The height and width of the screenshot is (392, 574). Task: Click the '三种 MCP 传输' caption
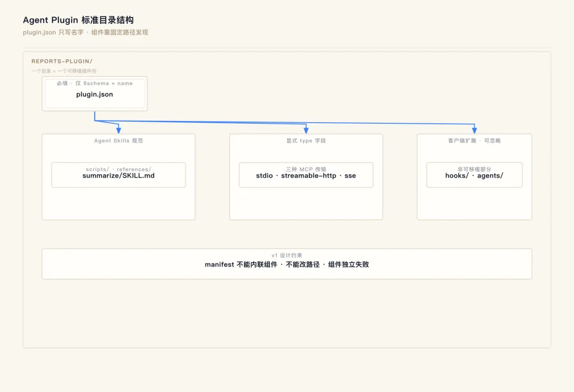click(306, 169)
